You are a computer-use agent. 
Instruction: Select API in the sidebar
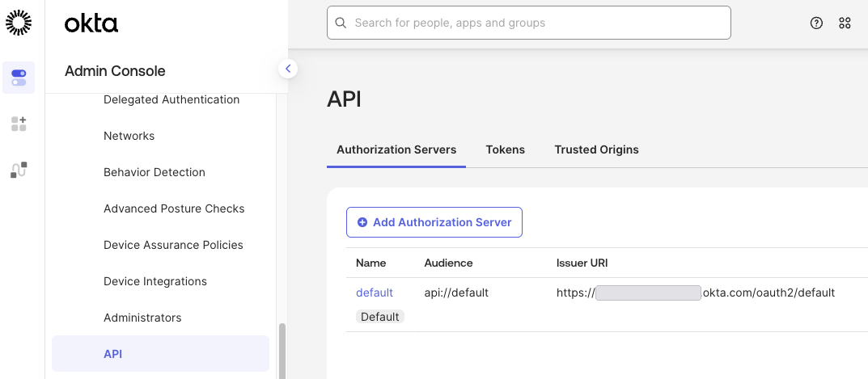(x=160, y=354)
